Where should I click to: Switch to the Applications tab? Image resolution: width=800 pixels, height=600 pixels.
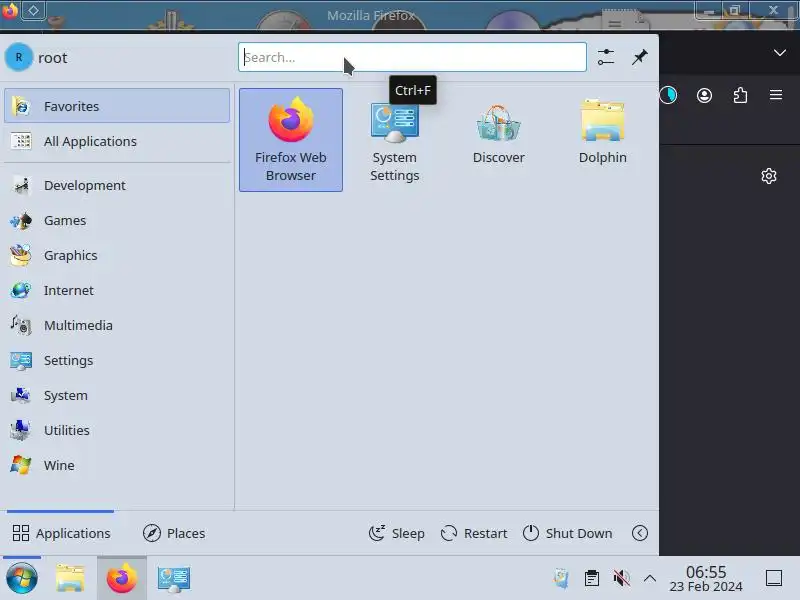coord(61,533)
